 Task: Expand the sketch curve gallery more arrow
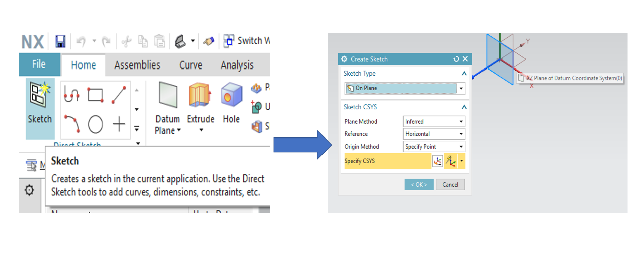(x=137, y=129)
